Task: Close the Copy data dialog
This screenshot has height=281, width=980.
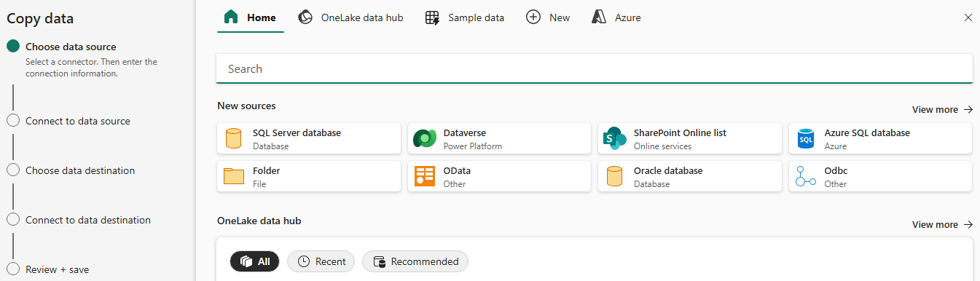Action: pyautogui.click(x=968, y=17)
